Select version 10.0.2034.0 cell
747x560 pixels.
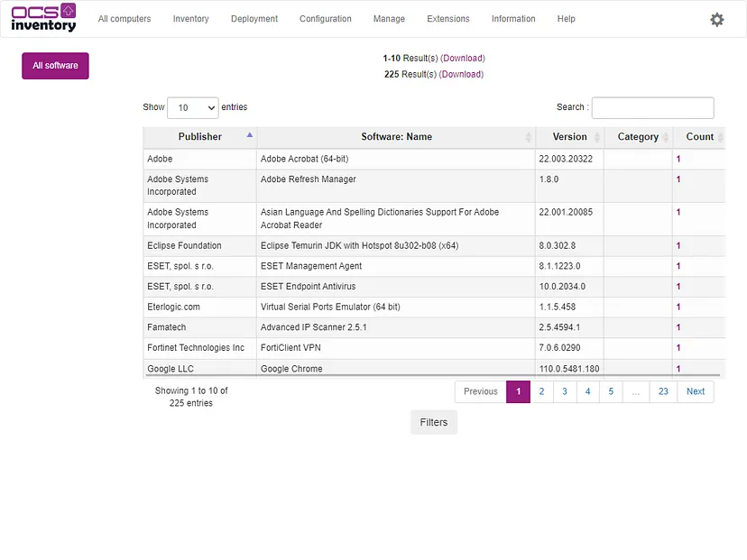coord(570,287)
